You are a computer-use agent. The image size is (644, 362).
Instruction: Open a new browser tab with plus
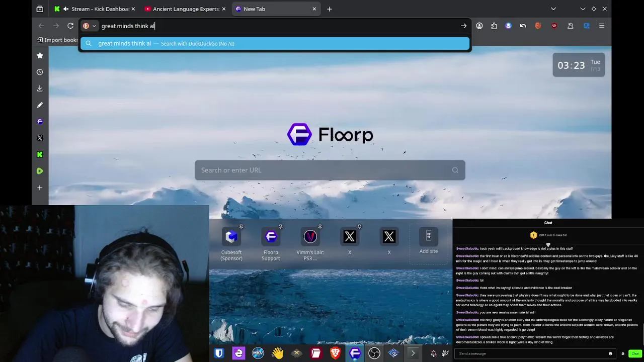[x=330, y=9]
